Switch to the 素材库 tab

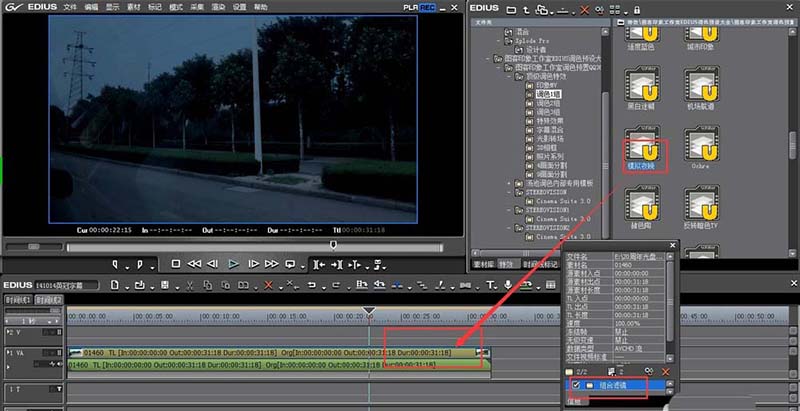[484, 264]
